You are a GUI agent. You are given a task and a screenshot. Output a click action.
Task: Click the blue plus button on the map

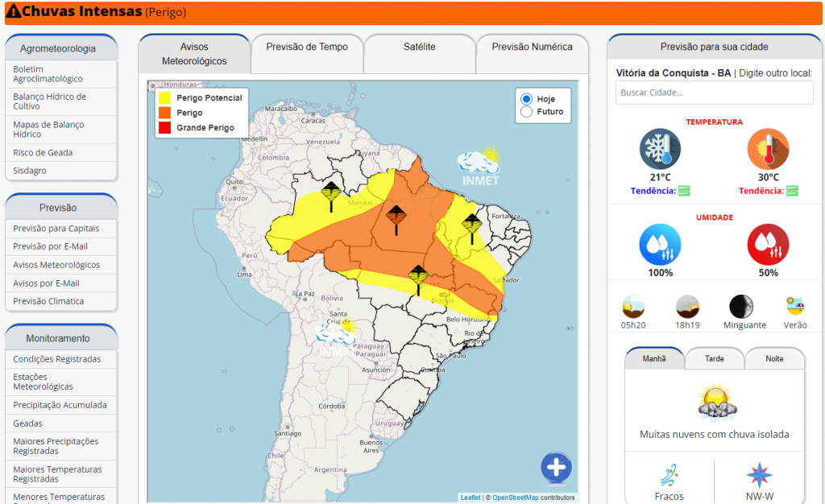(556, 467)
